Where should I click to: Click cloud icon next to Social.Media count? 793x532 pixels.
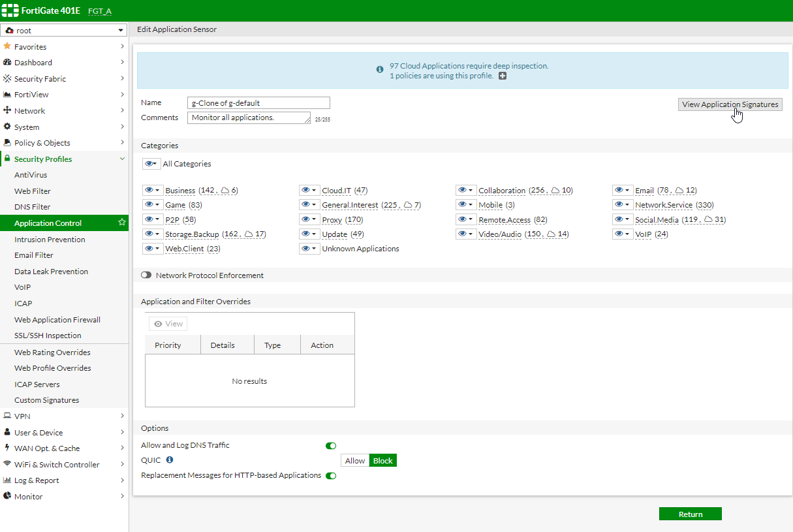[x=708, y=219]
